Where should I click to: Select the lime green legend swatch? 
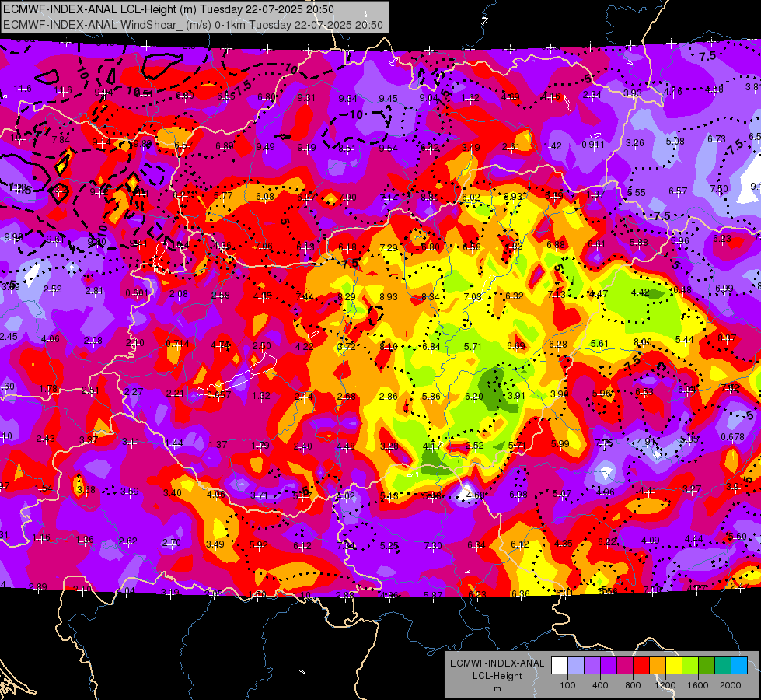[690, 666]
